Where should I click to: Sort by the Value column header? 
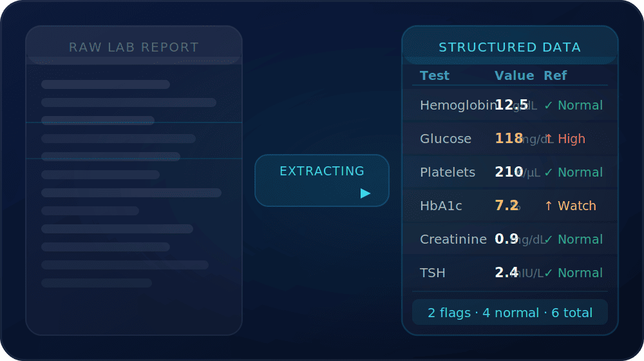click(x=514, y=75)
